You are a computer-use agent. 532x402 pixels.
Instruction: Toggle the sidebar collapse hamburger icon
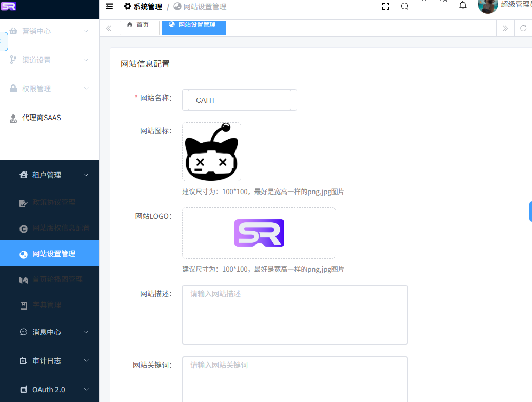pos(109,7)
